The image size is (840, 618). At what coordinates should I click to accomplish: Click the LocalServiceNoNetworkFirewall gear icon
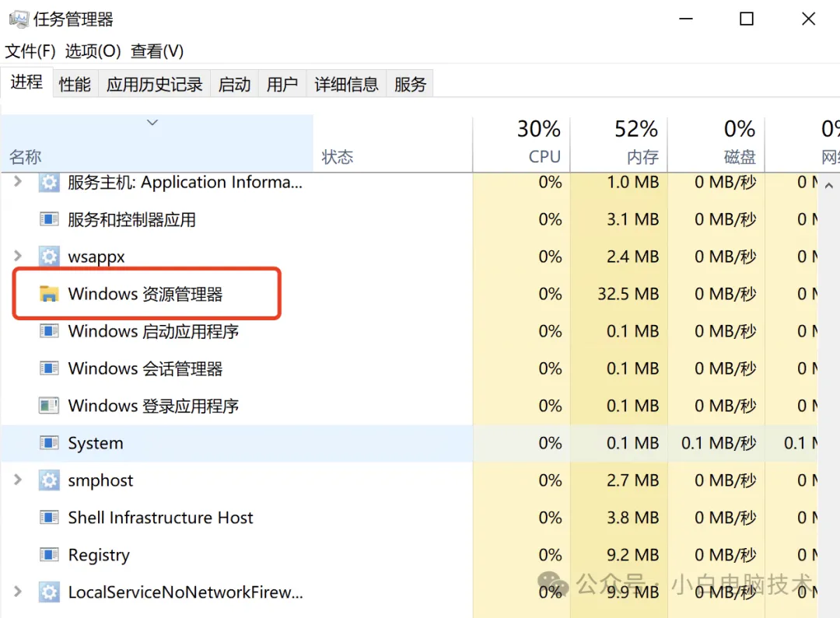point(49,592)
